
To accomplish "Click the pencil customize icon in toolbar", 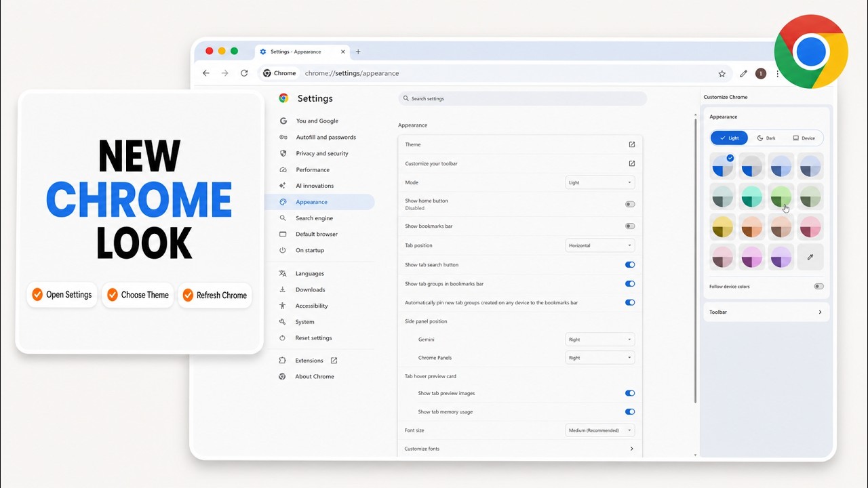I will (743, 73).
